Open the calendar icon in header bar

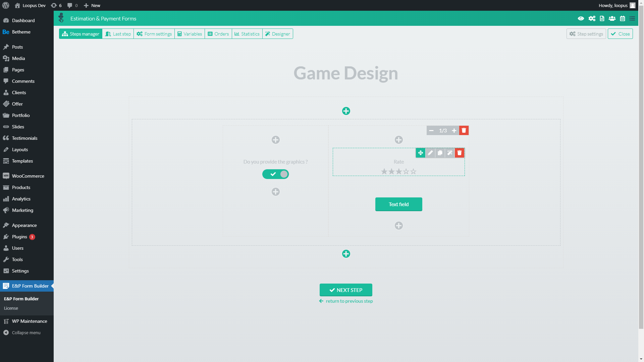pyautogui.click(x=623, y=18)
